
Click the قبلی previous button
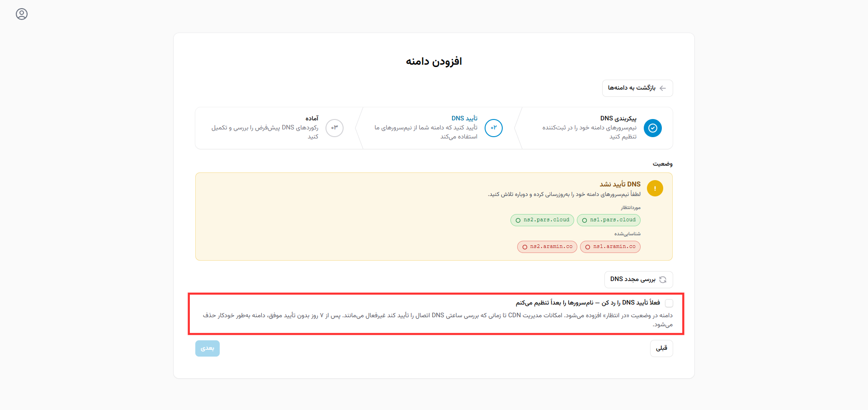click(x=661, y=348)
